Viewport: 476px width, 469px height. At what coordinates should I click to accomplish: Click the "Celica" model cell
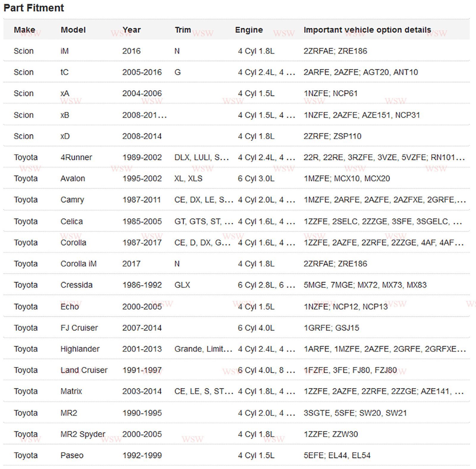72,222
